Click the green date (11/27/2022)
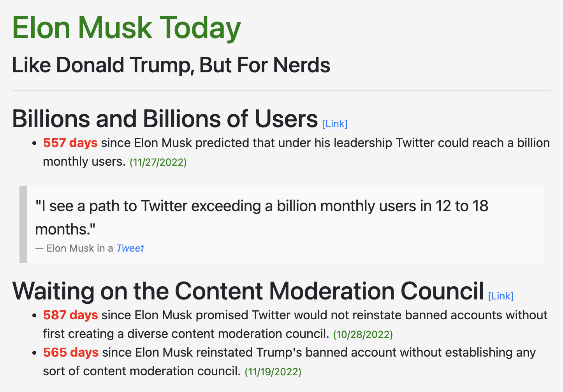 158,162
